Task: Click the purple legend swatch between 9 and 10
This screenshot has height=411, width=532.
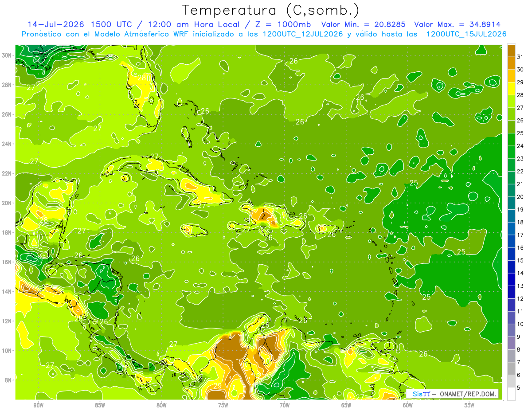Action: pos(512,330)
